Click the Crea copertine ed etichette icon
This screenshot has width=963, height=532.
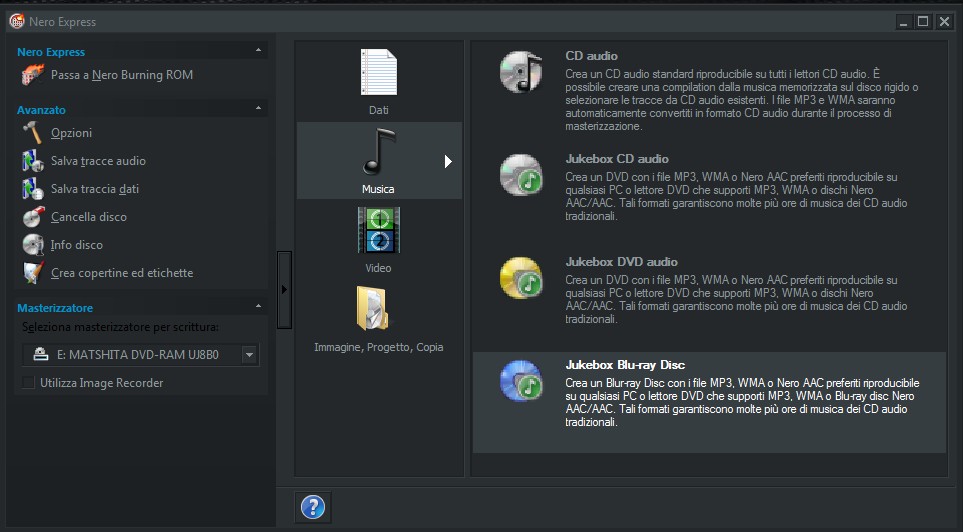click(x=33, y=273)
